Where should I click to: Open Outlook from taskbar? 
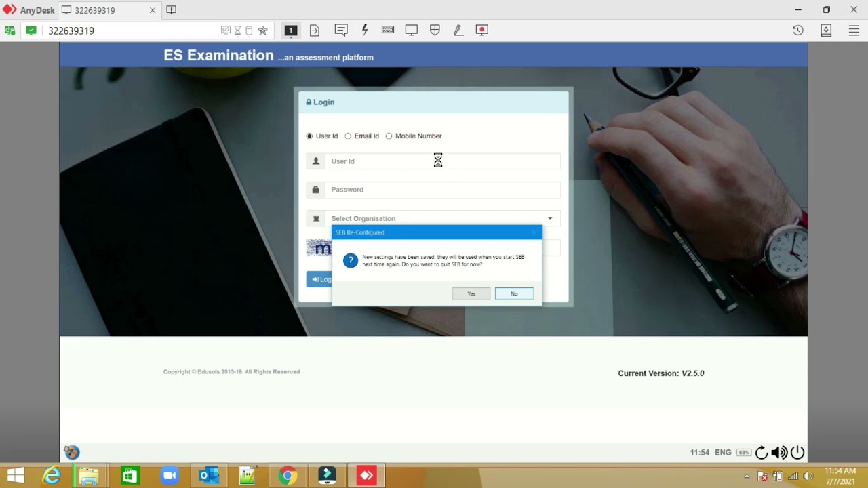[208, 476]
